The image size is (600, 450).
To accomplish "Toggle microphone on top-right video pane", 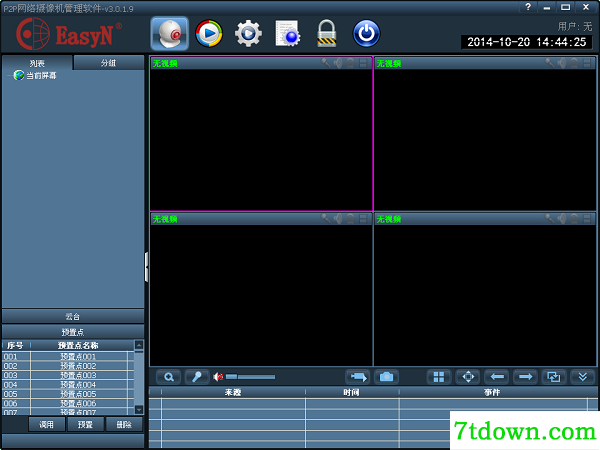I will pos(549,63).
